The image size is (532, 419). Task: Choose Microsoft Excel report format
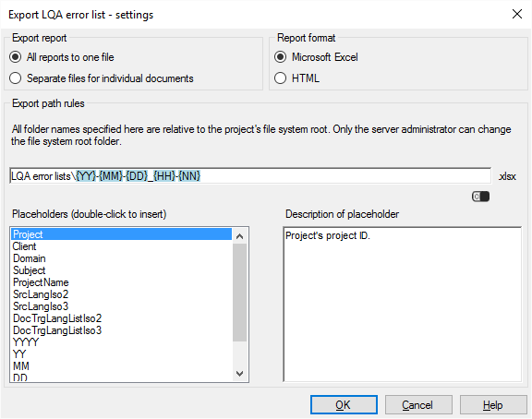(317, 57)
